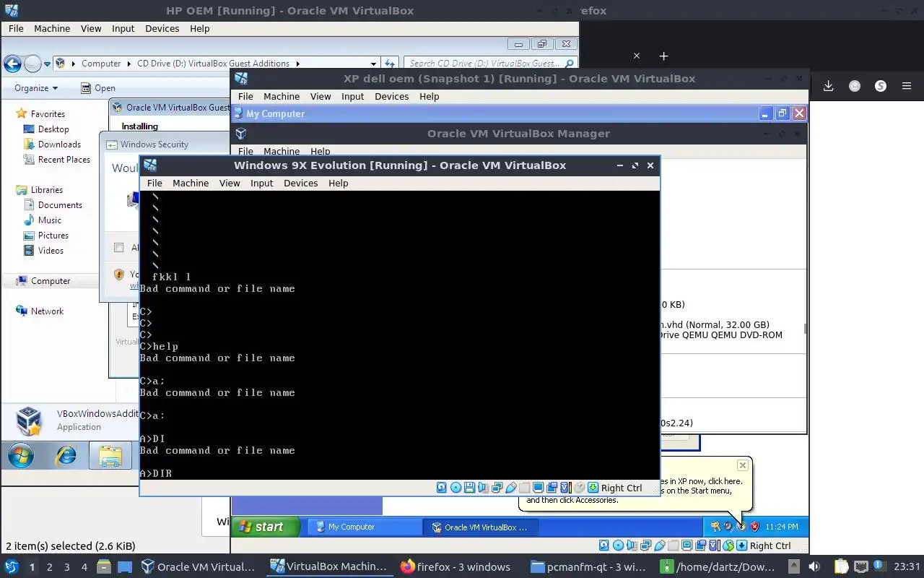Screen dimensions: 924x578
Task: Click display indicator in XP dell oem status bar
Action: [687, 545]
